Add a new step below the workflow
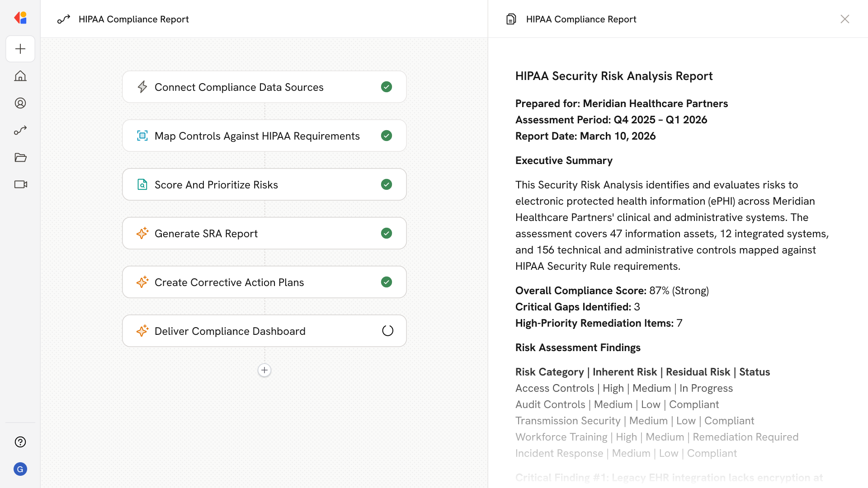Viewport: 868px width, 488px height. [264, 370]
